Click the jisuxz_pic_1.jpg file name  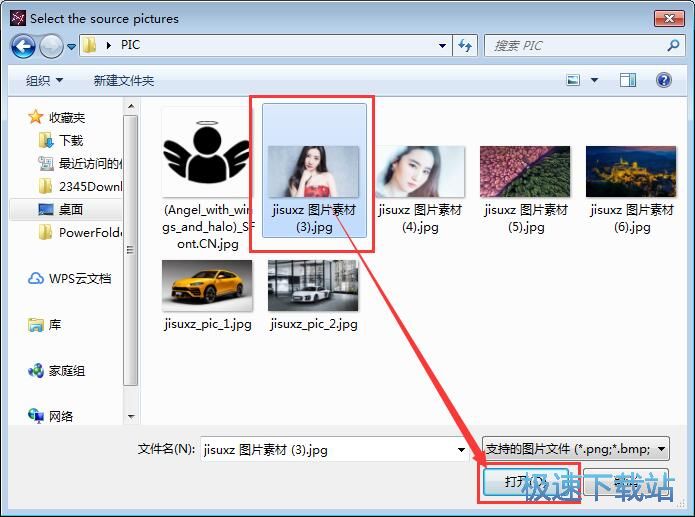point(207,324)
